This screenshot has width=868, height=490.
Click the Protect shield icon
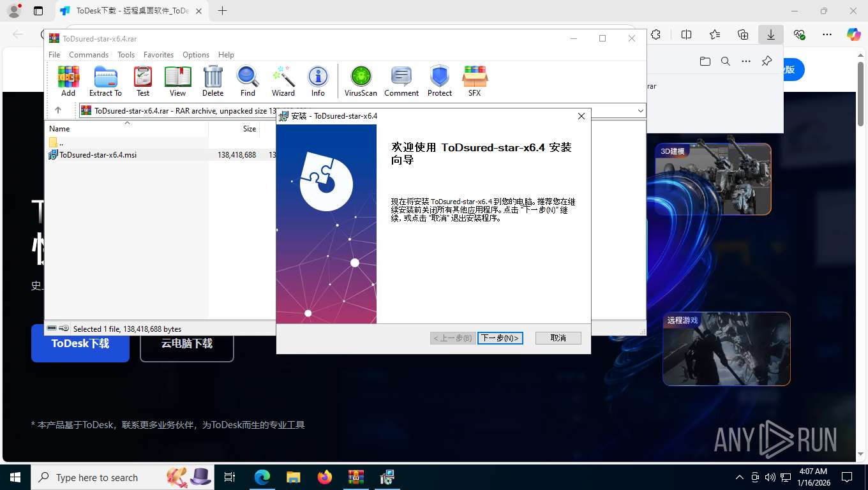440,81
